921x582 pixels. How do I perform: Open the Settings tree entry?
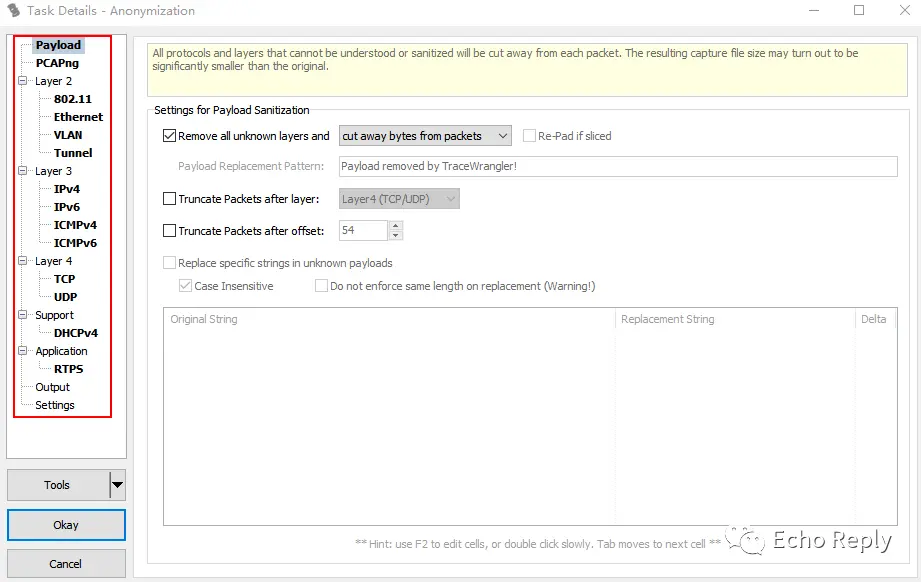click(55, 405)
